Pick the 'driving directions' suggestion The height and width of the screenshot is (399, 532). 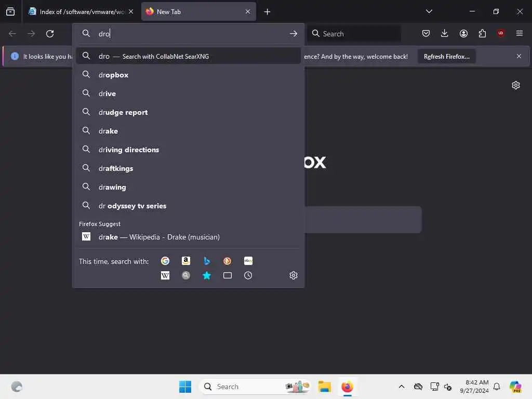click(x=188, y=149)
